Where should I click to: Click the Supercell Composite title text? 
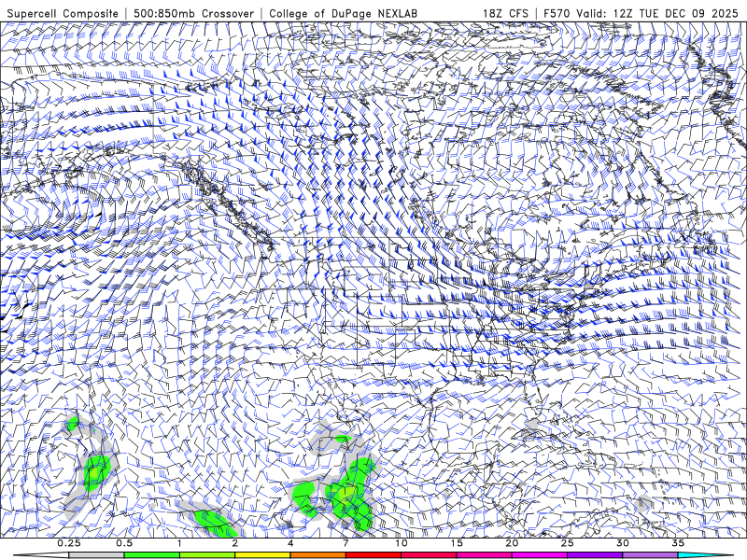63,13
